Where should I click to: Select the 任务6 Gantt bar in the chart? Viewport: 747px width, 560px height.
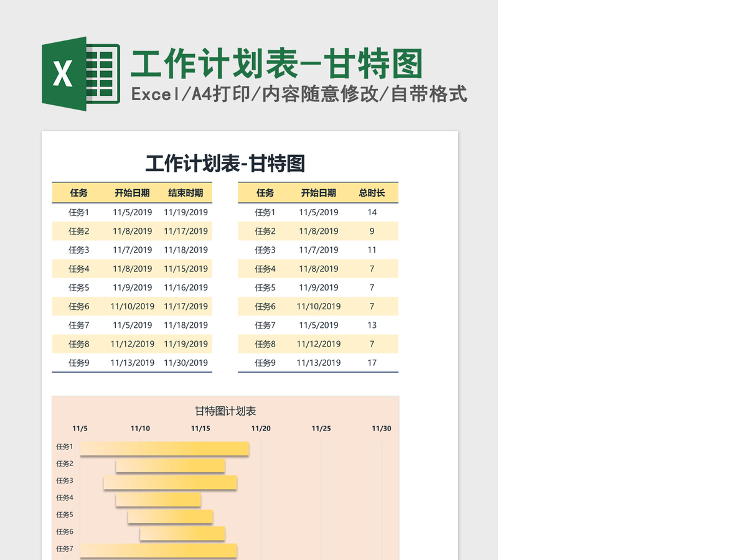182,533
